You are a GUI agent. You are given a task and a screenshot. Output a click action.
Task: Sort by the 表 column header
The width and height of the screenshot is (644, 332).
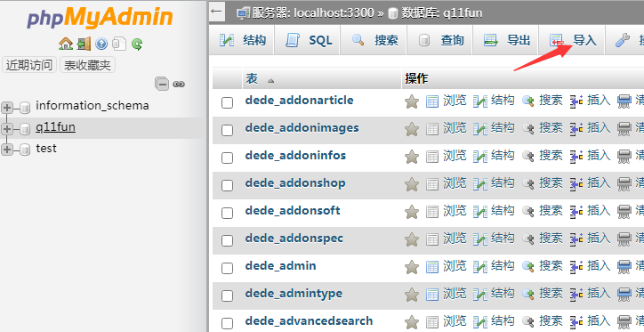coord(252,78)
